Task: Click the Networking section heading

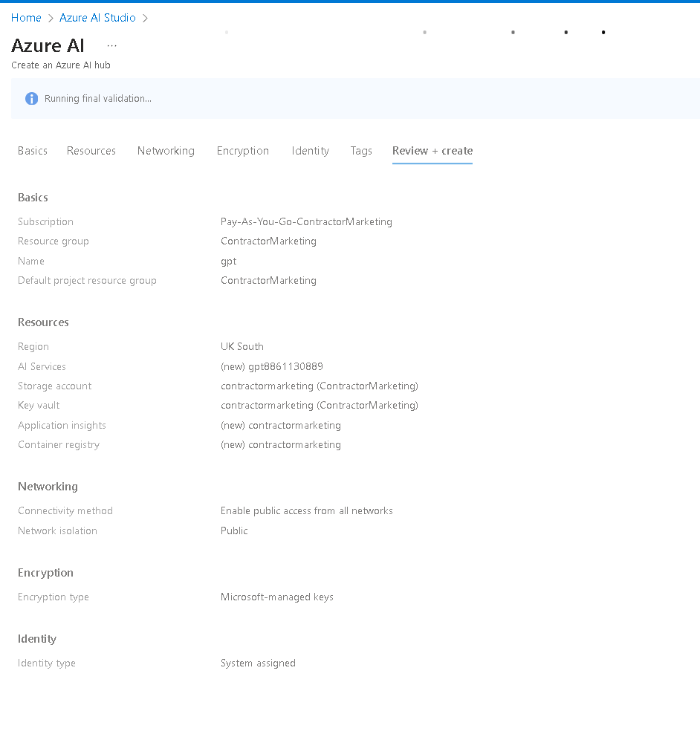Action: (x=48, y=487)
